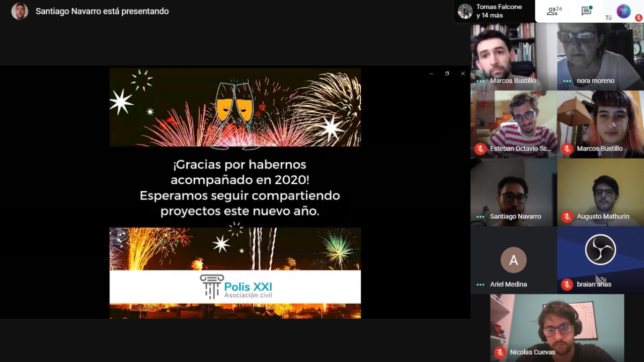Image resolution: width=644 pixels, height=362 pixels.
Task: Select Esteban Octavio's video tile
Action: 514,124
